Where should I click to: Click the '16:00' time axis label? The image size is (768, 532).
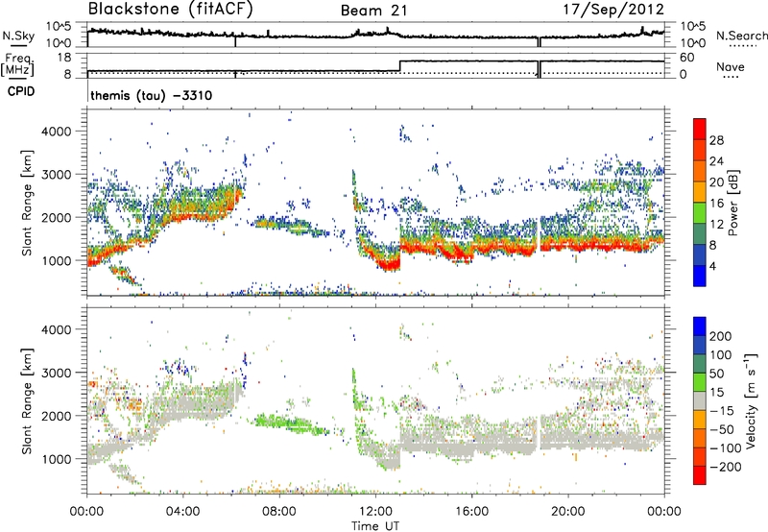[471, 512]
